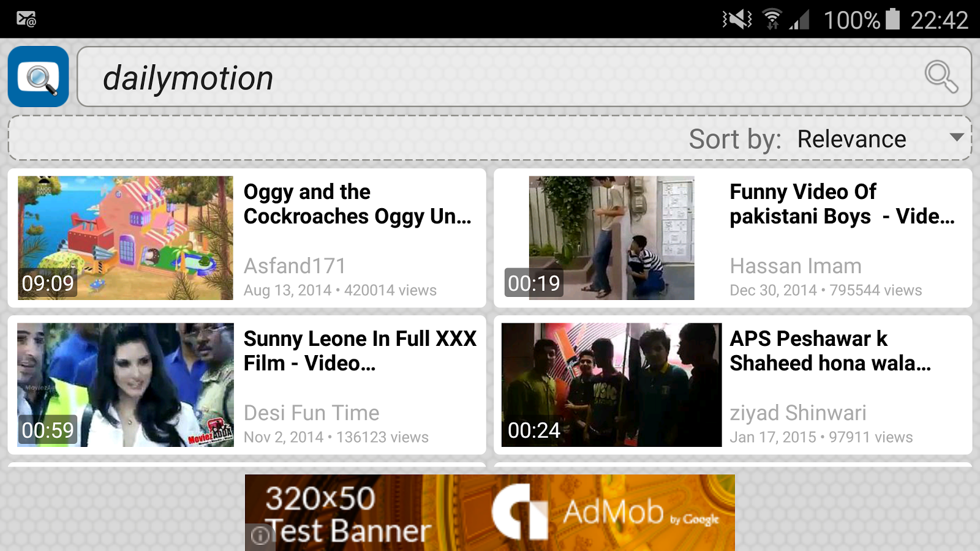
Task: Expand sort options with the dropdown arrow
Action: pyautogui.click(x=957, y=138)
